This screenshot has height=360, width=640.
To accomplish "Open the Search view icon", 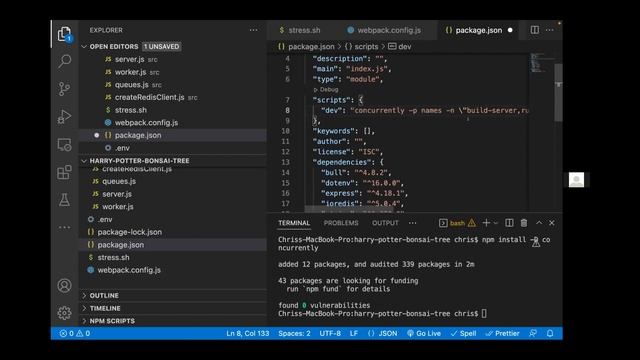I will pyautogui.click(x=64, y=61).
